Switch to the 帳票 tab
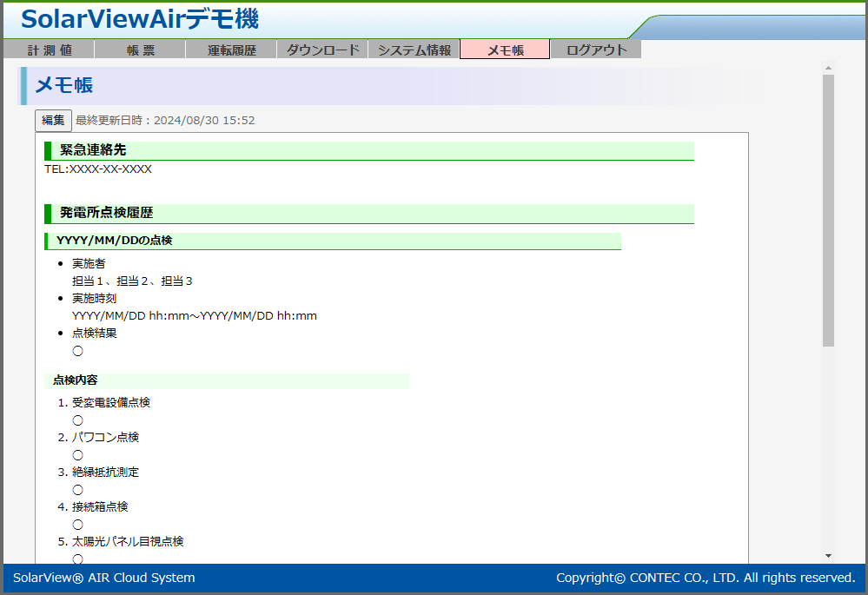Image resolution: width=868 pixels, height=595 pixels. pos(140,50)
